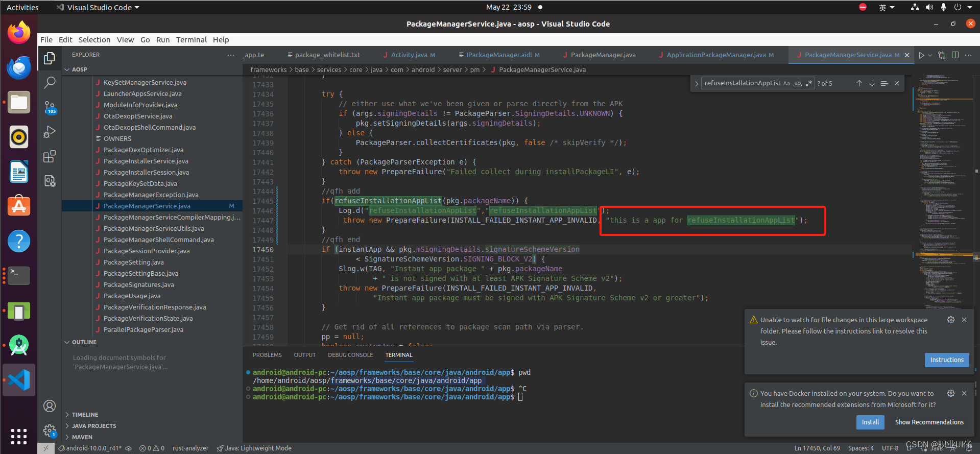Viewport: 980px width, 454px height.
Task: Open gear on file-watch warning notification
Action: point(951,320)
